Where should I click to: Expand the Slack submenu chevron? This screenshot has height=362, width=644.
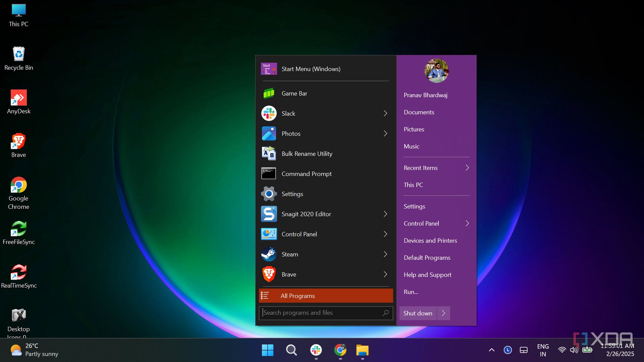[x=385, y=113]
